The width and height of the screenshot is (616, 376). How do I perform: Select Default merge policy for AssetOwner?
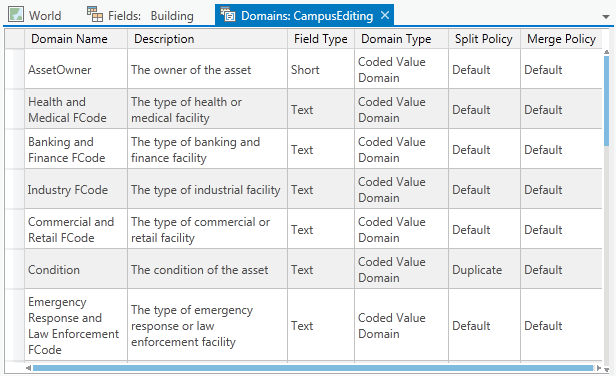[x=561, y=69]
